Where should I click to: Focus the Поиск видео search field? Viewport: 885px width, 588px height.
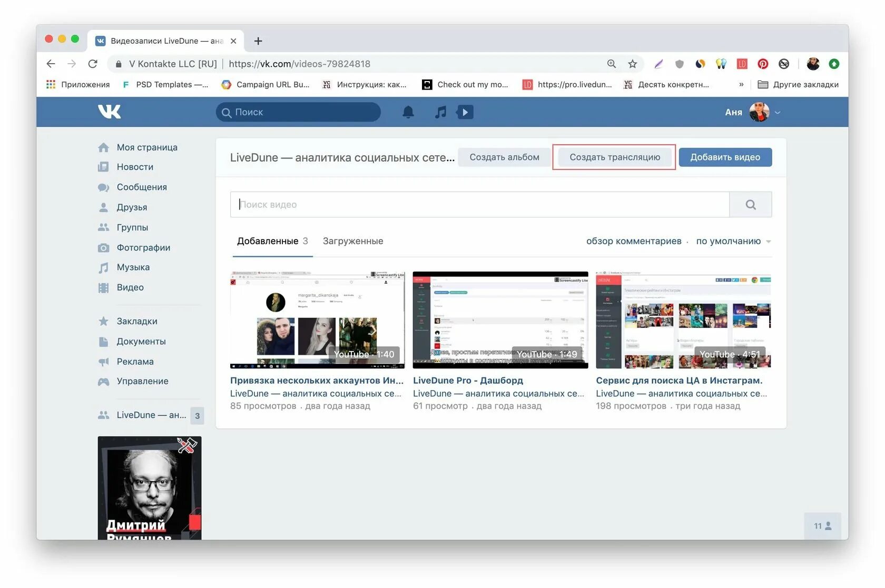click(x=480, y=204)
